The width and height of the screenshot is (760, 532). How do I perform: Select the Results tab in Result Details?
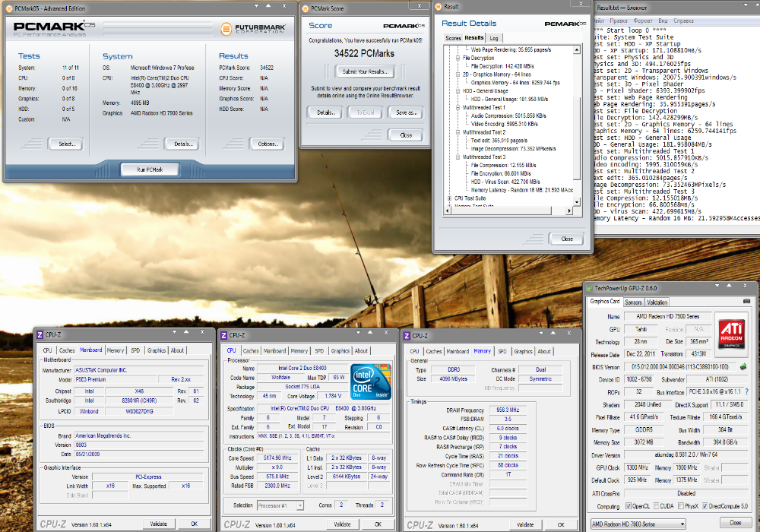(x=473, y=38)
